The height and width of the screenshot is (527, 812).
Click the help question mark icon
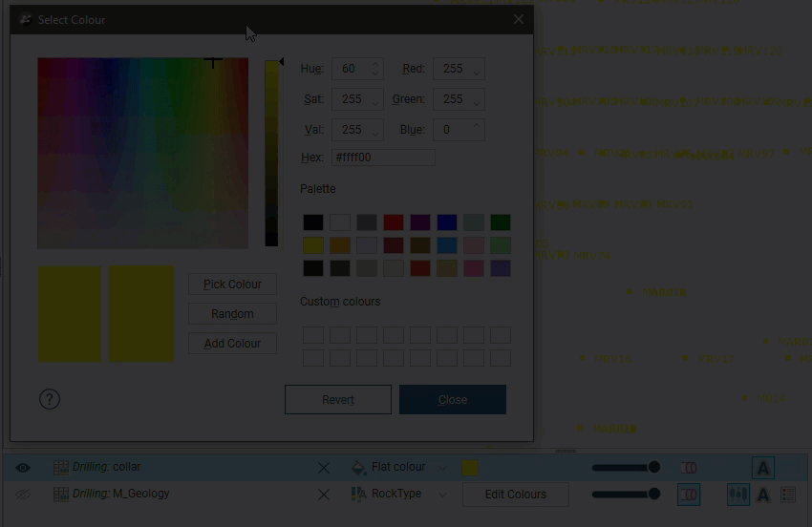click(50, 399)
